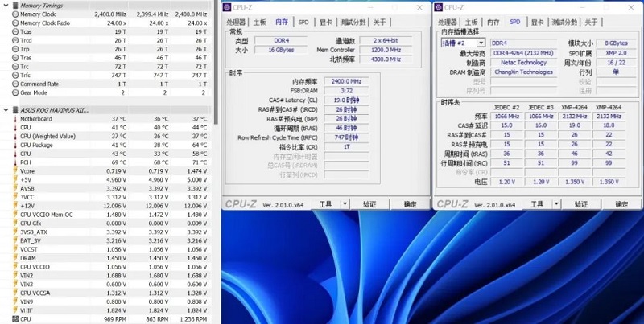
Task: Click the thermometer icon beside CPU Package
Action: [15, 145]
